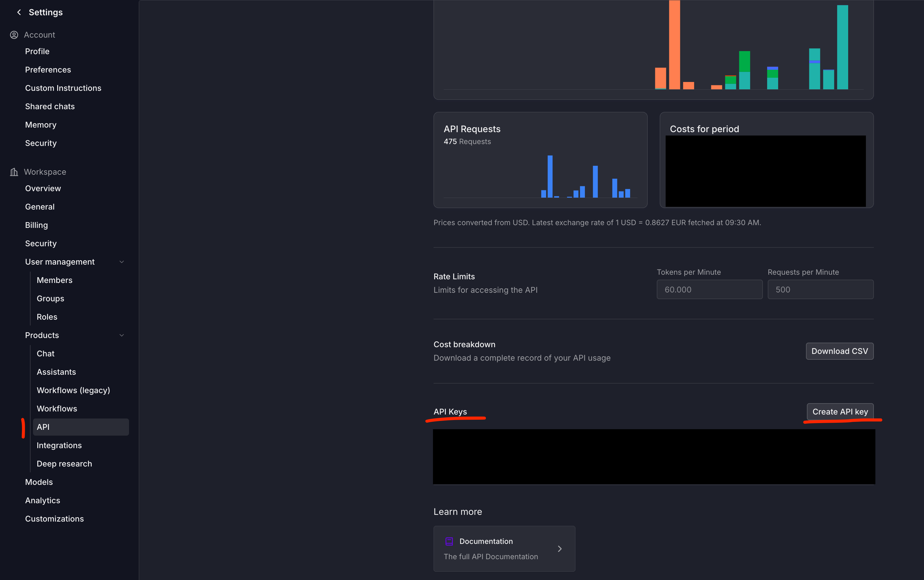Collapse the Products section chevron

[121, 335]
